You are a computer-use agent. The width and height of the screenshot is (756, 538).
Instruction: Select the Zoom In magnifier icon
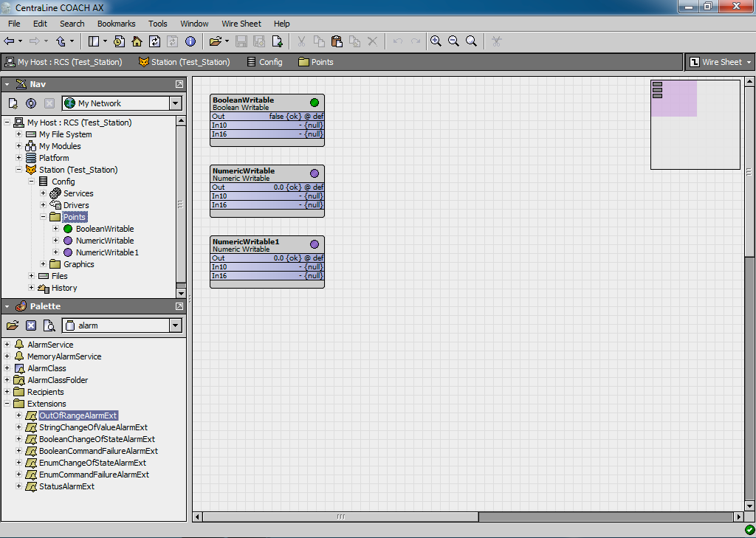(x=436, y=41)
